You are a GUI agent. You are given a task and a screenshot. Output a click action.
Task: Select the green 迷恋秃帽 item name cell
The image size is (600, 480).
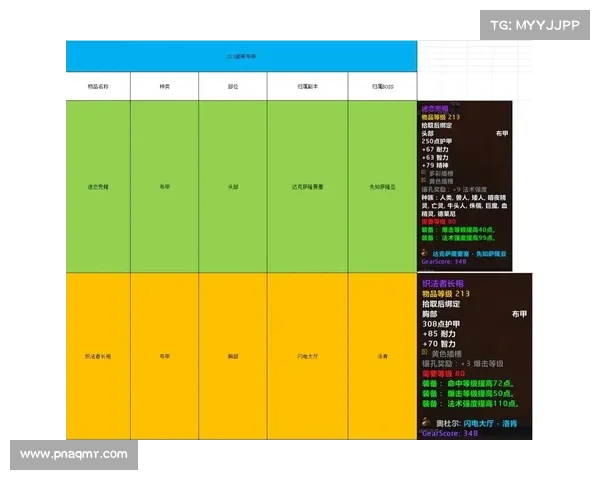pos(97,186)
